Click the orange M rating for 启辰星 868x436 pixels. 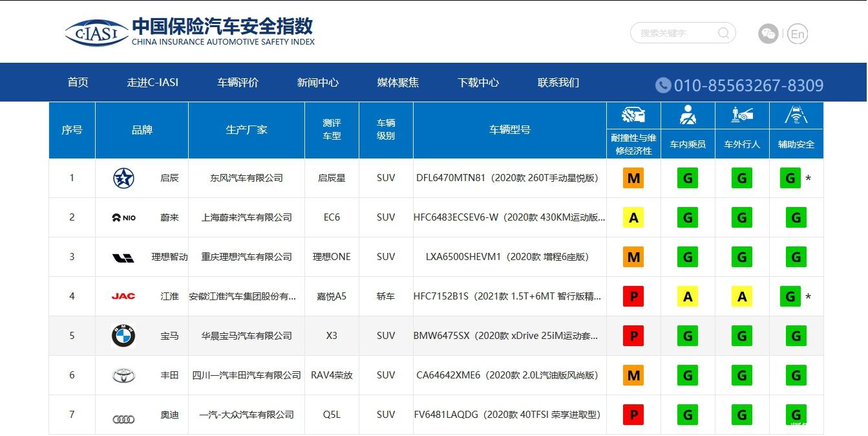coord(633,178)
